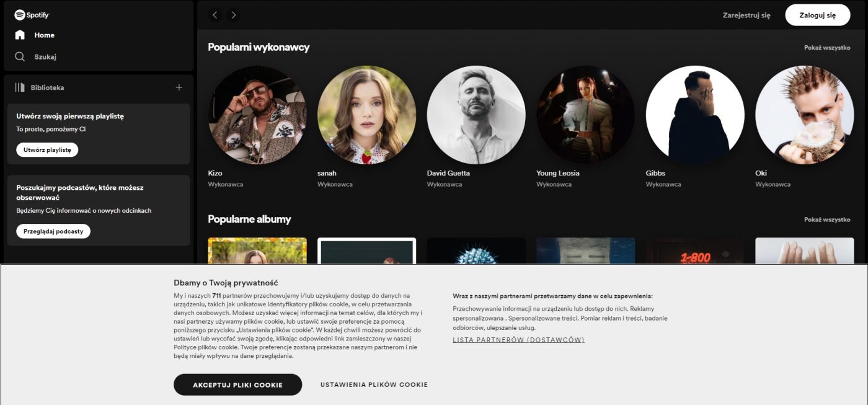The width and height of the screenshot is (868, 405).
Task: Click the David Guetta name label
Action: coord(448,173)
